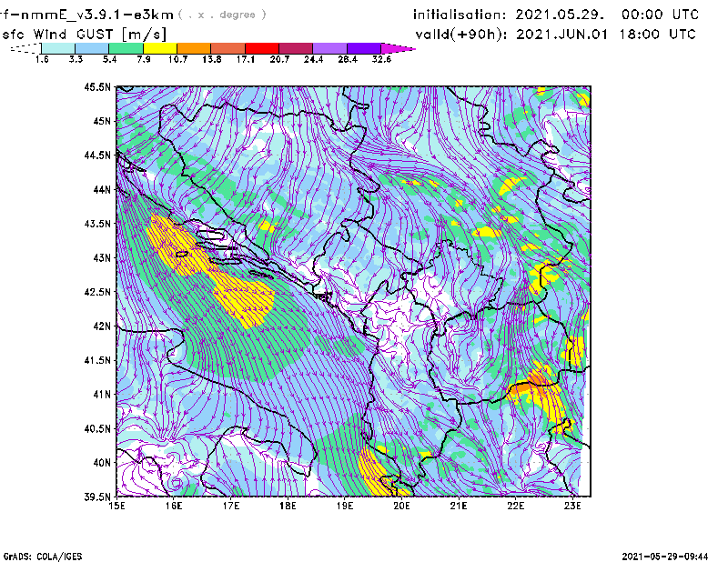Click the 41N latitude axis label

pos(102,395)
